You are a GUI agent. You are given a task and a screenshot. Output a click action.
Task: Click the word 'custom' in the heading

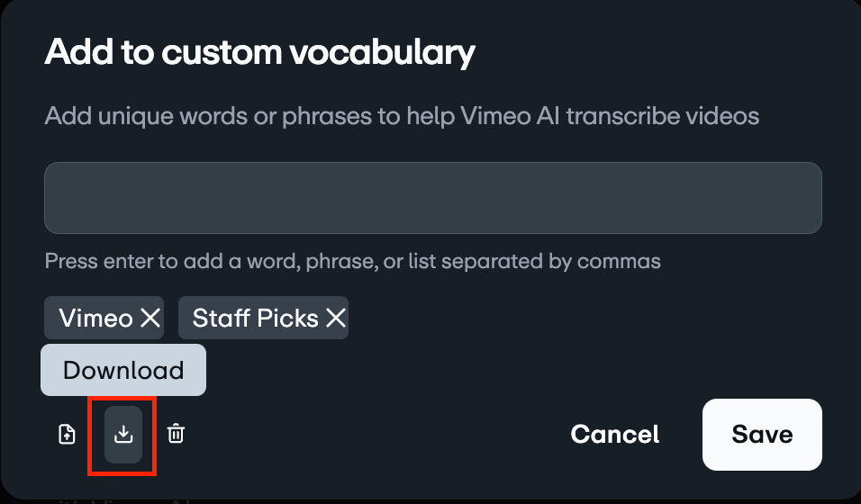(x=221, y=52)
